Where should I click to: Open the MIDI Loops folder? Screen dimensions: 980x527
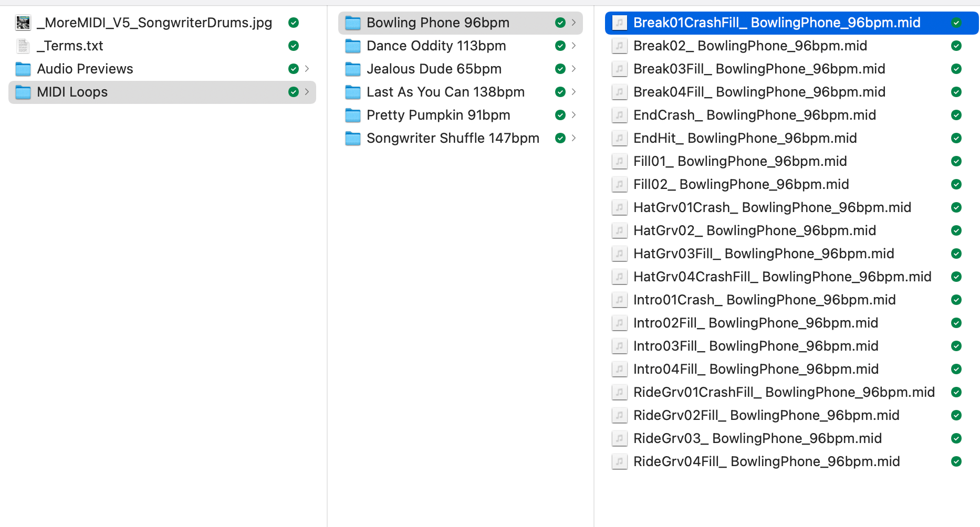tap(72, 92)
